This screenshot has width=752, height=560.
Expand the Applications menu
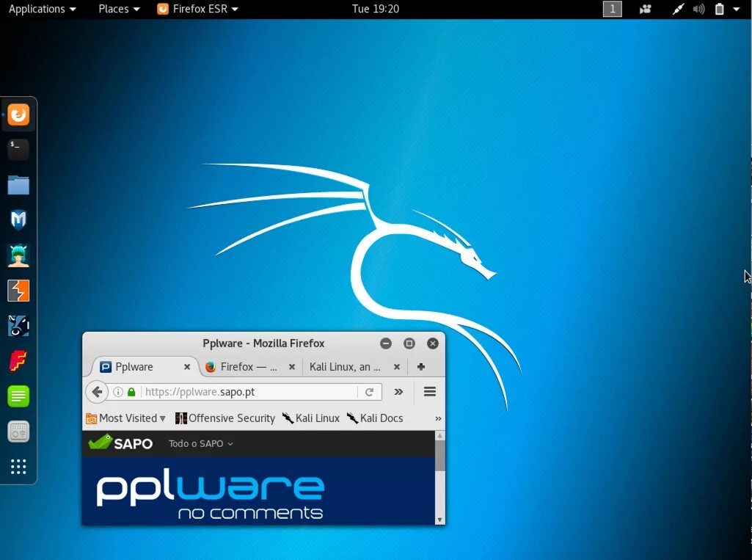point(43,9)
